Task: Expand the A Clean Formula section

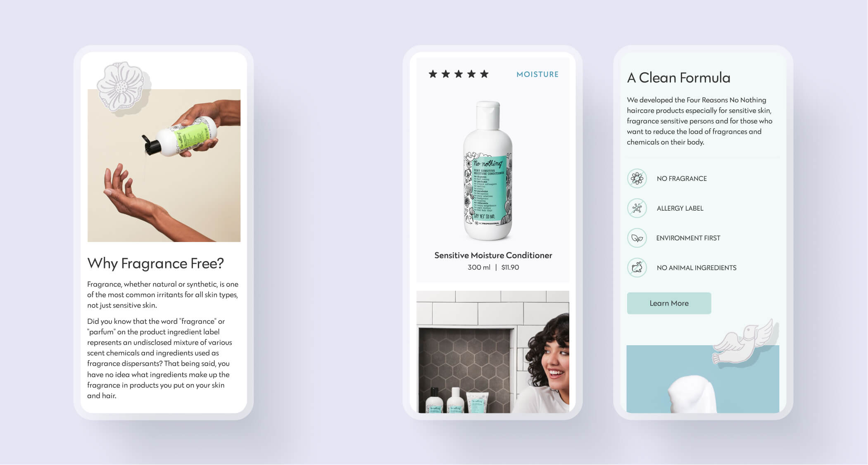Action: [x=669, y=303]
